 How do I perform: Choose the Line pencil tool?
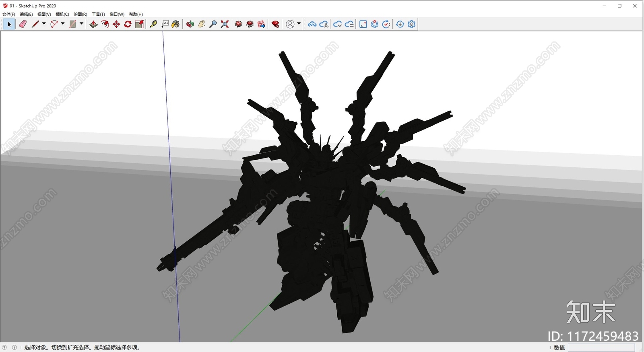tap(35, 24)
